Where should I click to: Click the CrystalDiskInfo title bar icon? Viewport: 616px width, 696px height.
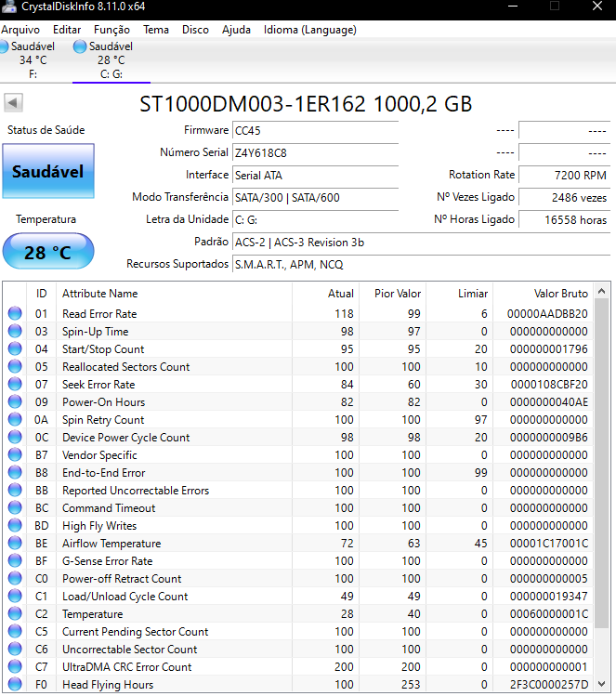pyautogui.click(x=9, y=7)
